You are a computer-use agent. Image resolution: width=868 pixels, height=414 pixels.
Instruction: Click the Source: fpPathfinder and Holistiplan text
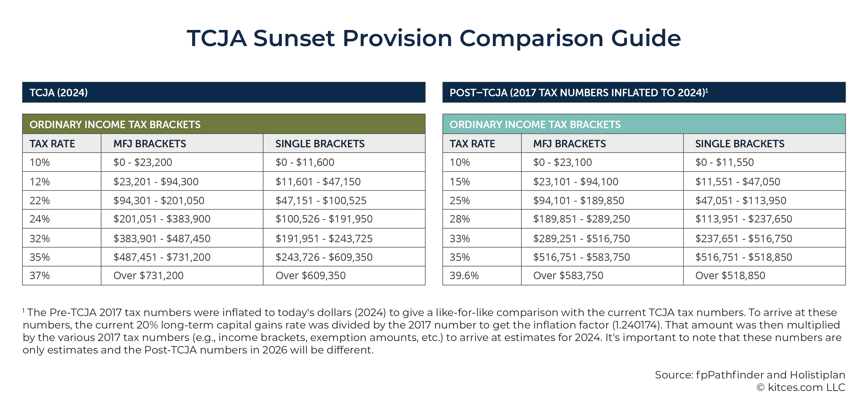tap(750, 375)
